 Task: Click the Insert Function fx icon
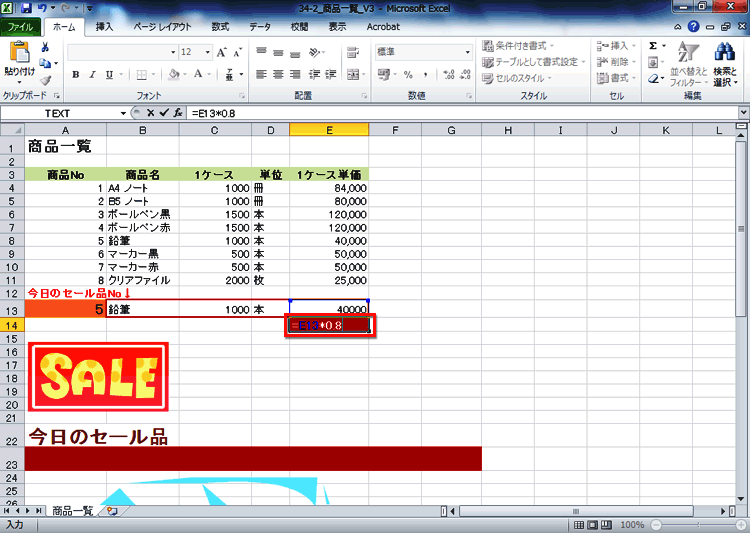tap(178, 113)
